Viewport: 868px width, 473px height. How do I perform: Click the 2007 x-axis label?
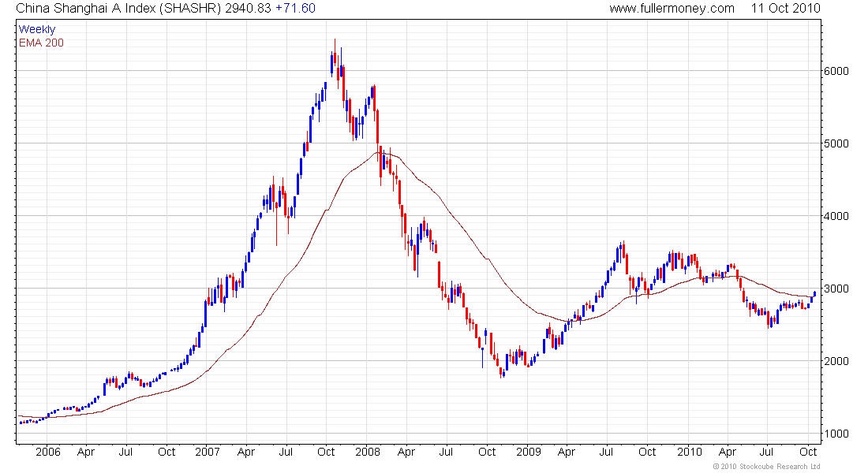coord(208,452)
